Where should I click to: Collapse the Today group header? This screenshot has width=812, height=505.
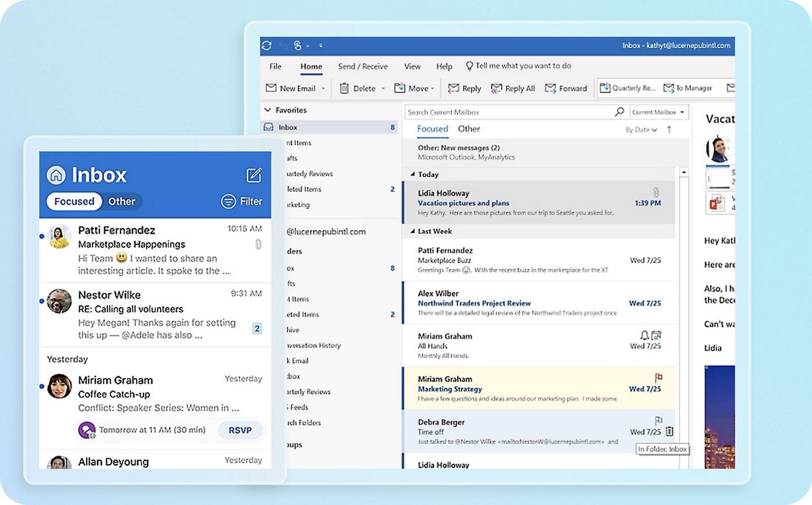click(413, 175)
